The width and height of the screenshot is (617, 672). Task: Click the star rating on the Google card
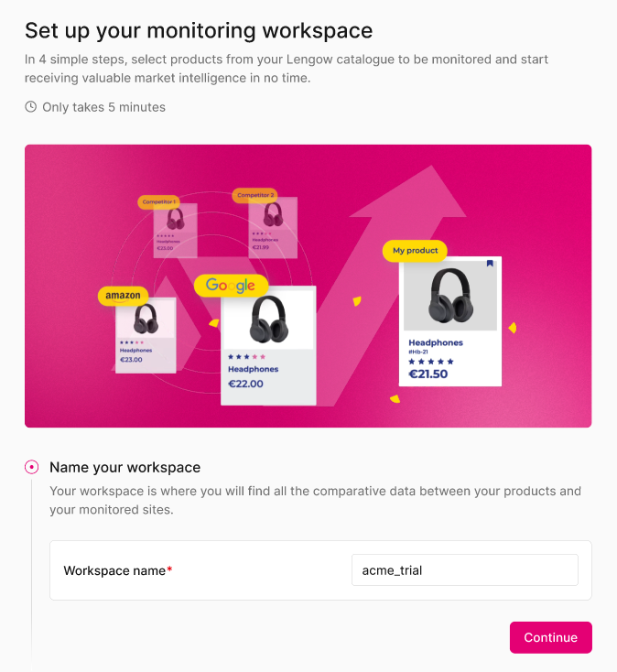(246, 356)
